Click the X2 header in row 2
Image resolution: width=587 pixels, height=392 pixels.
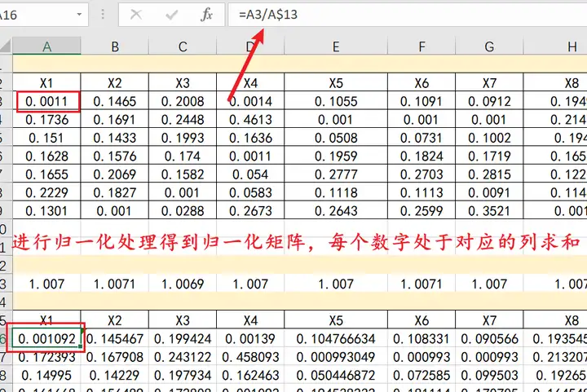point(115,82)
